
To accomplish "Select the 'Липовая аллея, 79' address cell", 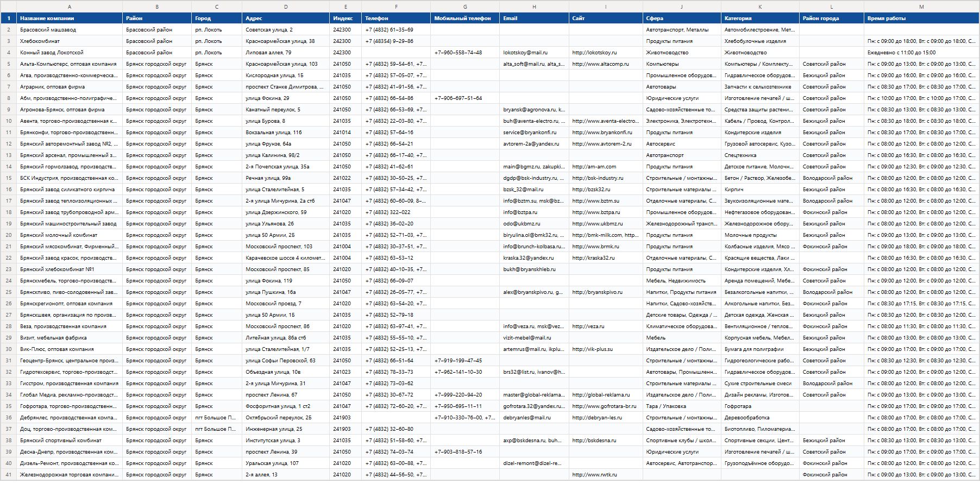I will (x=286, y=53).
